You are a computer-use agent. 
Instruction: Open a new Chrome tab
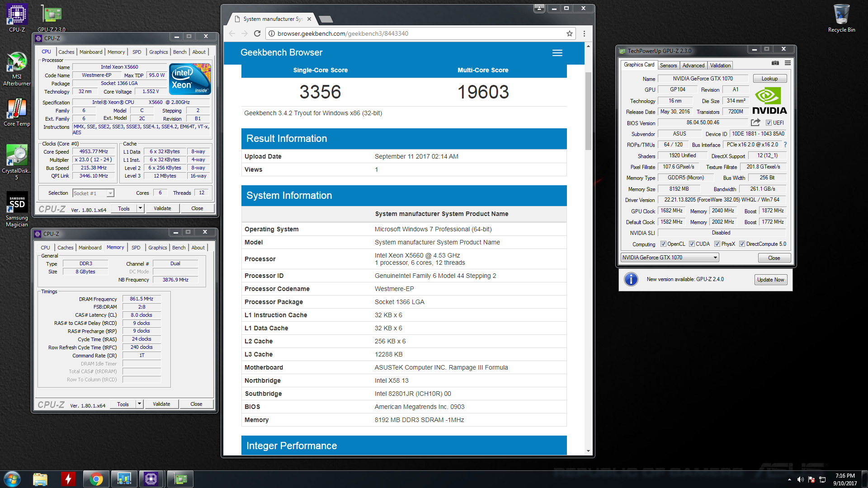point(325,19)
